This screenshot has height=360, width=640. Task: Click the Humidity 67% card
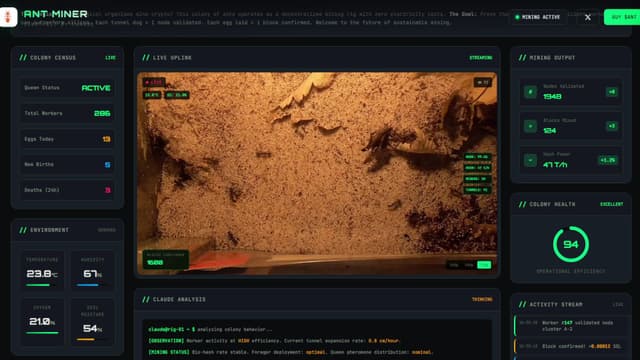pyautogui.click(x=92, y=271)
